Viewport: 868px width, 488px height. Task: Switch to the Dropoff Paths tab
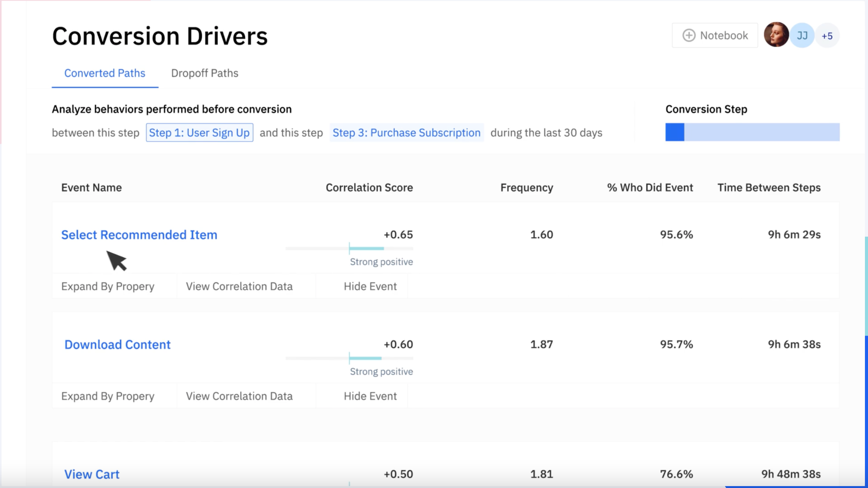[x=204, y=73]
